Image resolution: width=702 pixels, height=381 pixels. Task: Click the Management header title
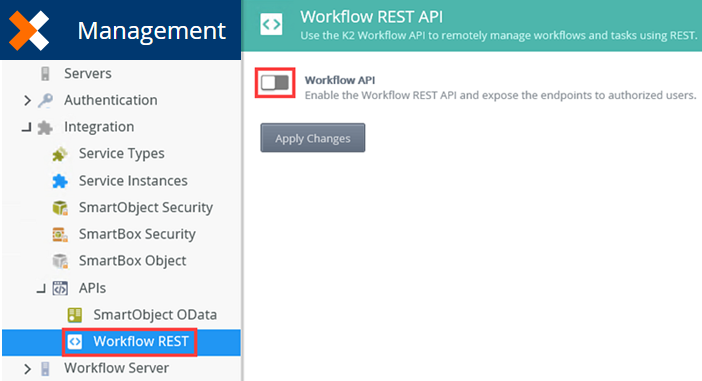coord(151,30)
